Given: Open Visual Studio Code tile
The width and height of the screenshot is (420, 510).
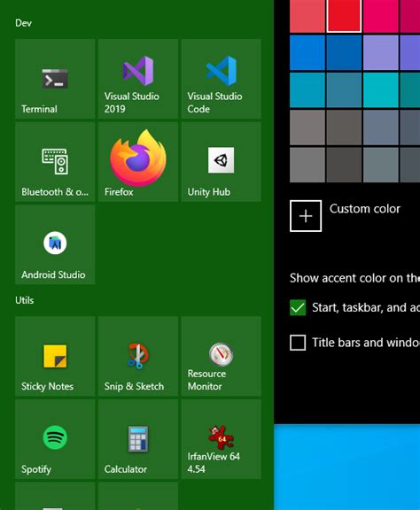Looking at the screenshot, I should (221, 79).
